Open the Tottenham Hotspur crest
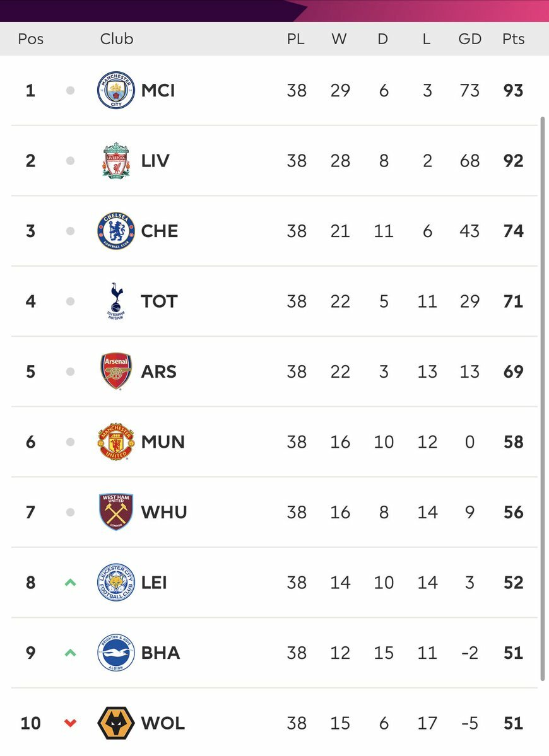Image resolution: width=549 pixels, height=756 pixels. coord(115,301)
